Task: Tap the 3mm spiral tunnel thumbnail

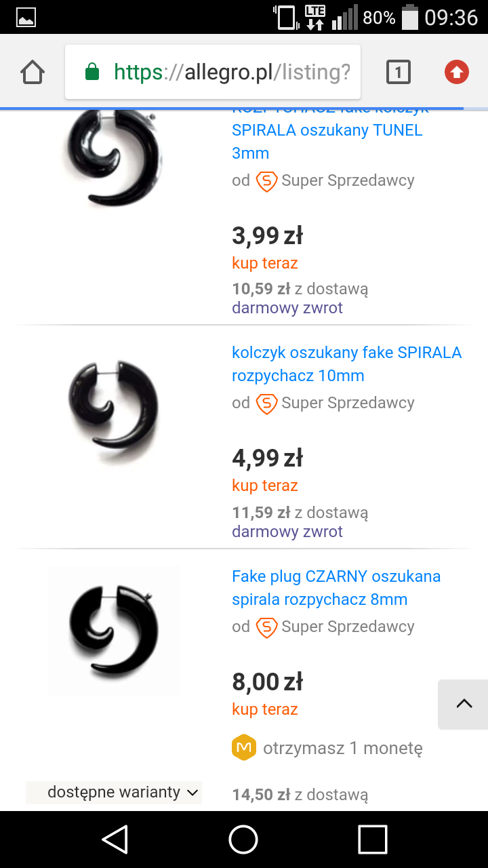Action: tap(114, 157)
